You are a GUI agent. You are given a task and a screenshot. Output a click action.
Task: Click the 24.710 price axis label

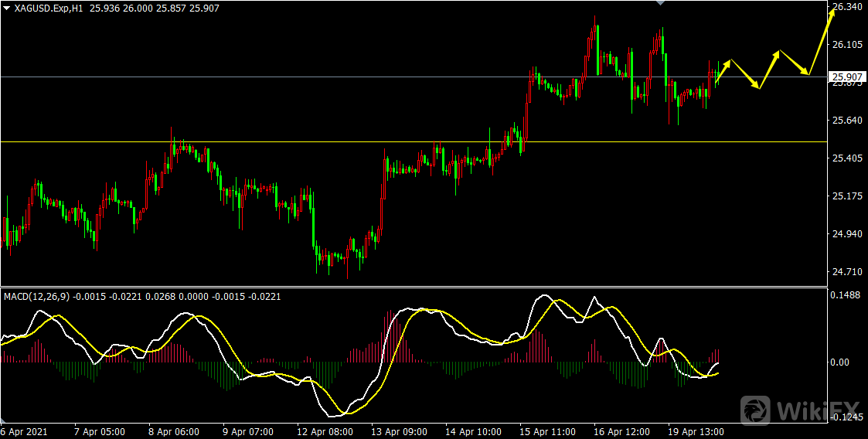click(x=846, y=272)
